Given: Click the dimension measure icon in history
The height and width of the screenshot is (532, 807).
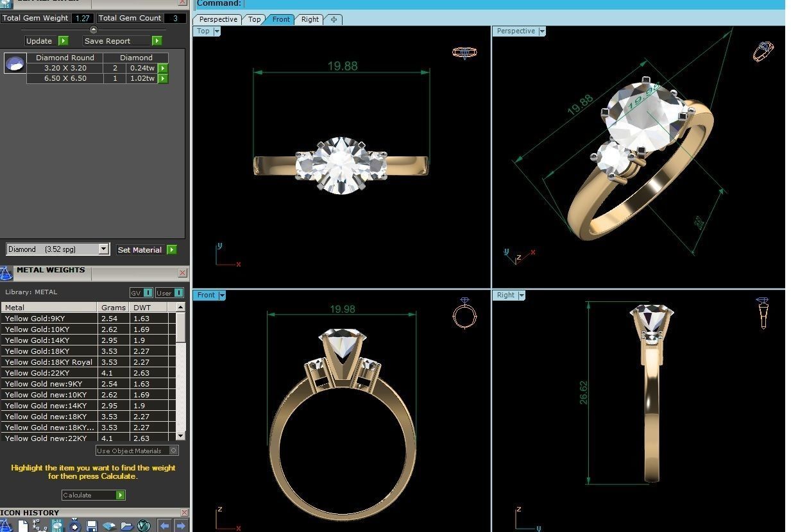Looking at the screenshot, I should click(40, 526).
